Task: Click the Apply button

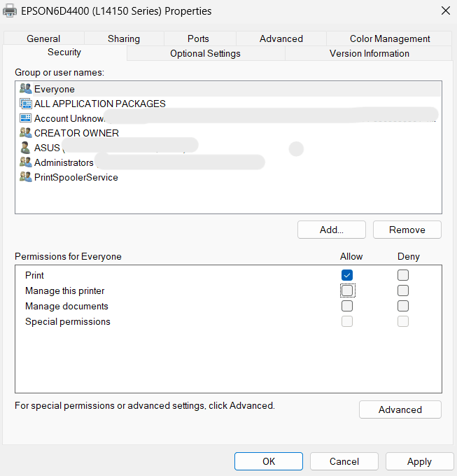Action: pyautogui.click(x=419, y=461)
